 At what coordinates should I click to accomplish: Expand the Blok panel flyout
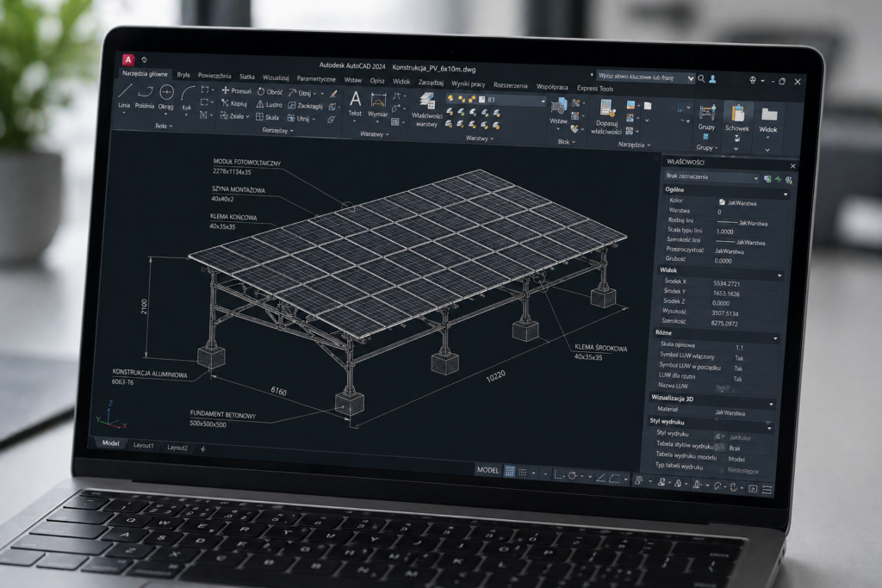(567, 142)
